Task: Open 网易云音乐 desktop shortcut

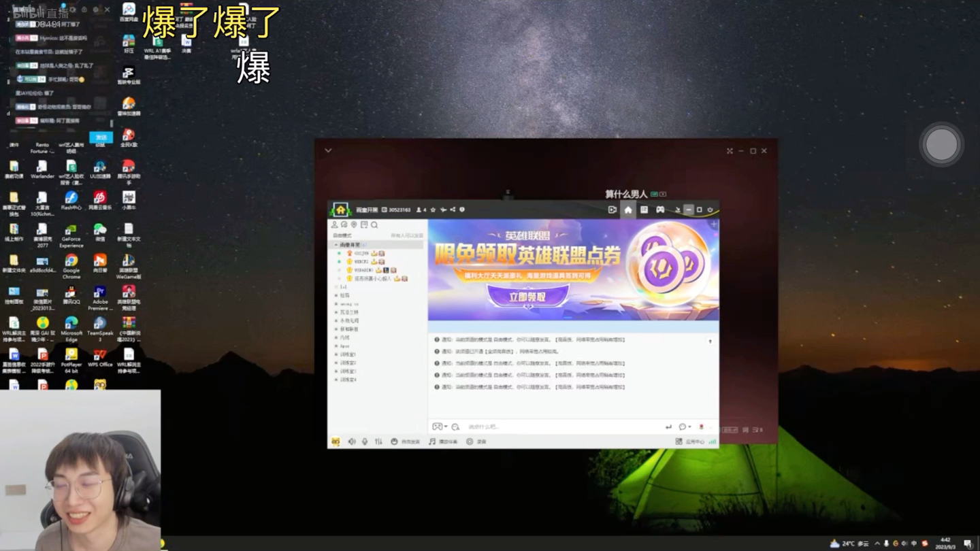Action: point(100,201)
